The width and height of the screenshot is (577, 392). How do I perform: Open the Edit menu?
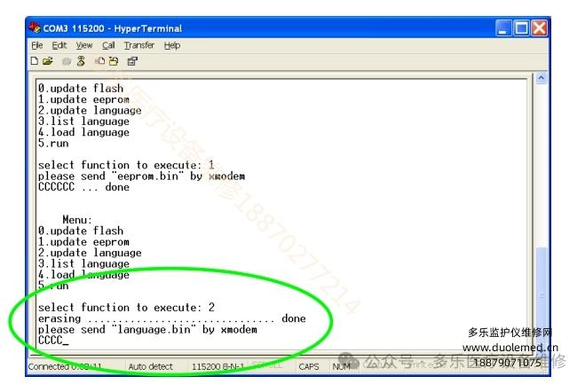pos(59,45)
